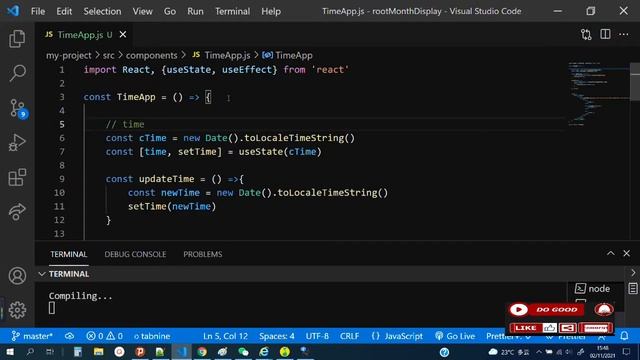This screenshot has height=360, width=640.
Task: Click my-project in the breadcrumb
Action: pos(69,55)
